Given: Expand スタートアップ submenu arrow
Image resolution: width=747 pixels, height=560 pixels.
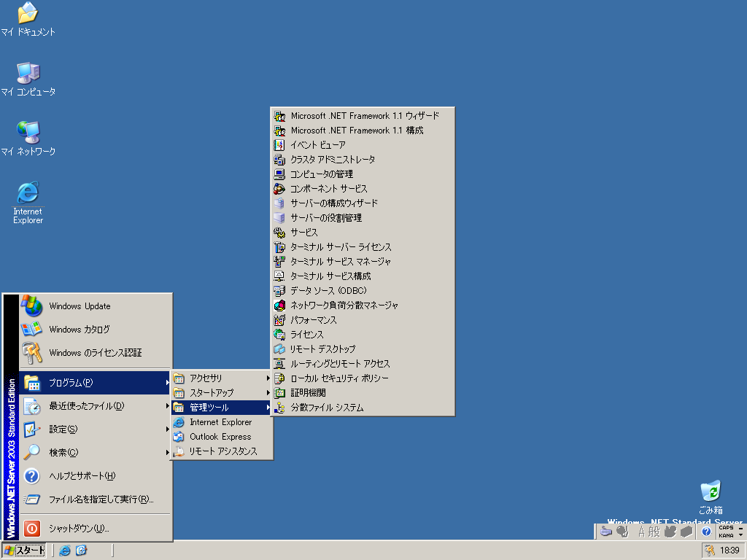Looking at the screenshot, I should point(268,393).
